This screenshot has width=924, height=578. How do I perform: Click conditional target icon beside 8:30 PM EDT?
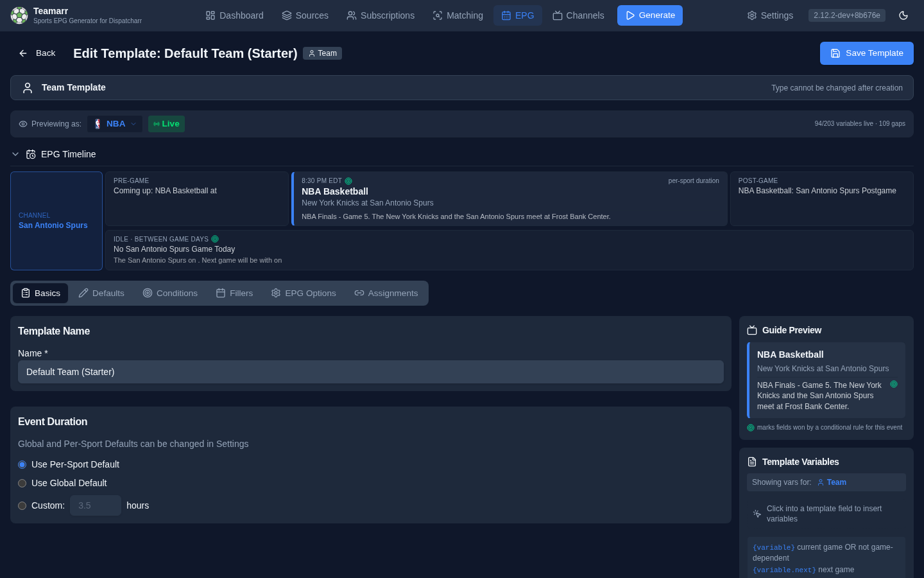(348, 181)
